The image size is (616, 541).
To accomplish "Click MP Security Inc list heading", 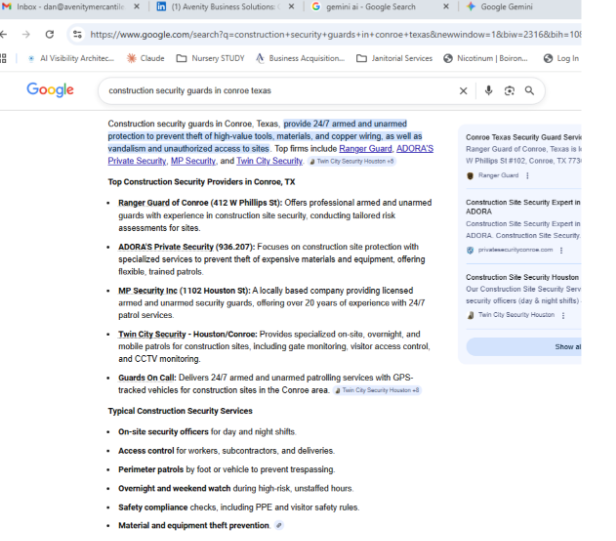I will (x=184, y=291).
